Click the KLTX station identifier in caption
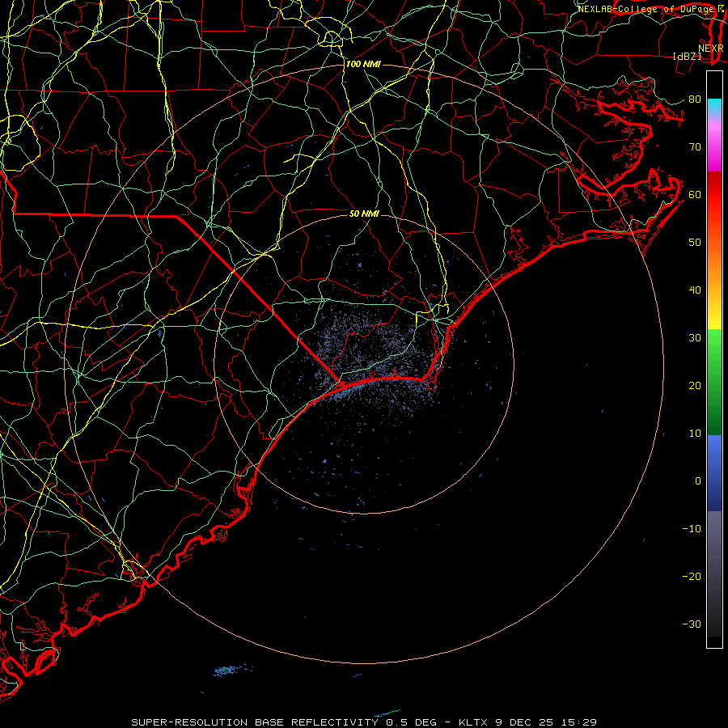 pyautogui.click(x=473, y=722)
